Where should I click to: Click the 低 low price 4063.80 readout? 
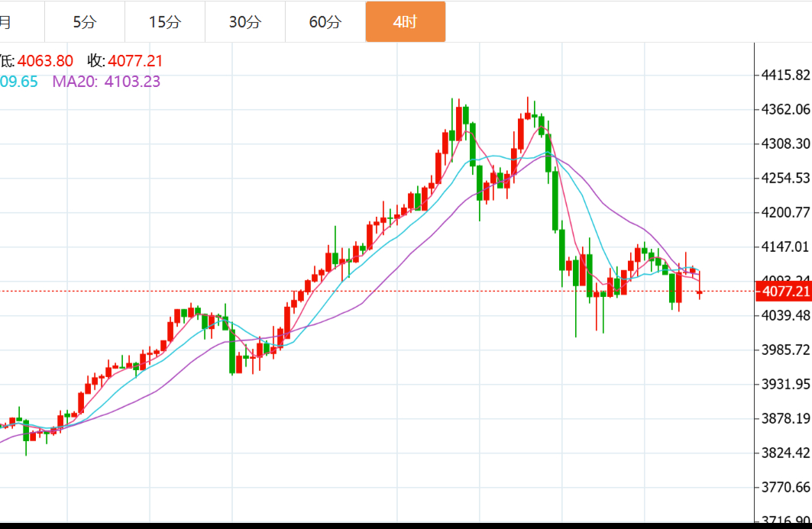pos(37,61)
